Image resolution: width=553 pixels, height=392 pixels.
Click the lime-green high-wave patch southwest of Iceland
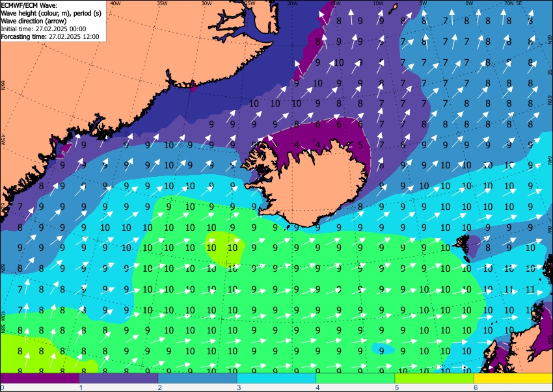(225, 248)
